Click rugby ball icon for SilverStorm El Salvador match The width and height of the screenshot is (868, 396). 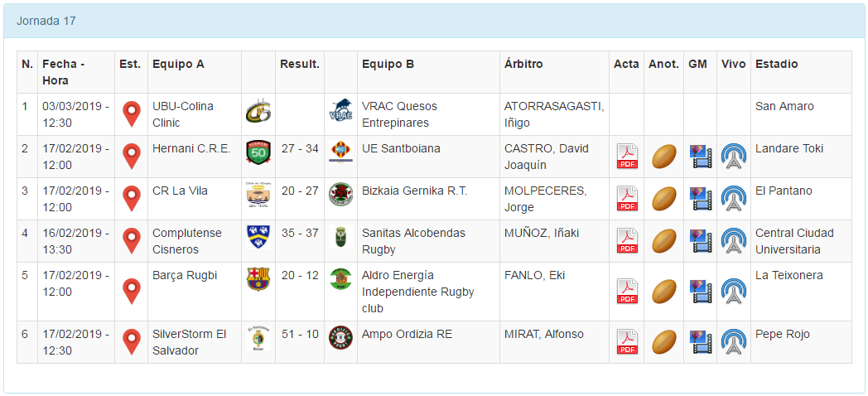(x=664, y=342)
